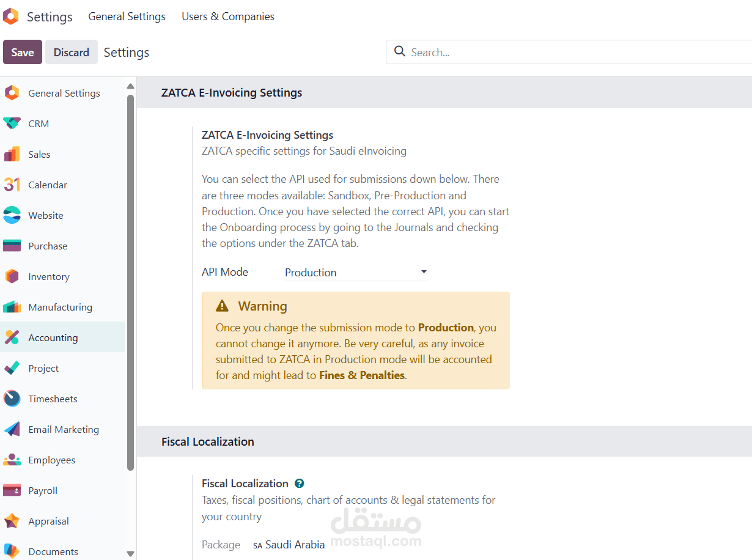
Task: Discard the settings changes
Action: [x=72, y=52]
